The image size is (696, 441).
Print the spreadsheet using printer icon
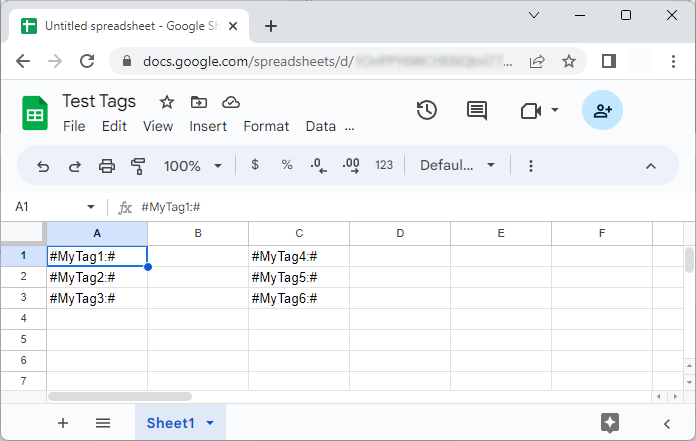pyautogui.click(x=107, y=166)
